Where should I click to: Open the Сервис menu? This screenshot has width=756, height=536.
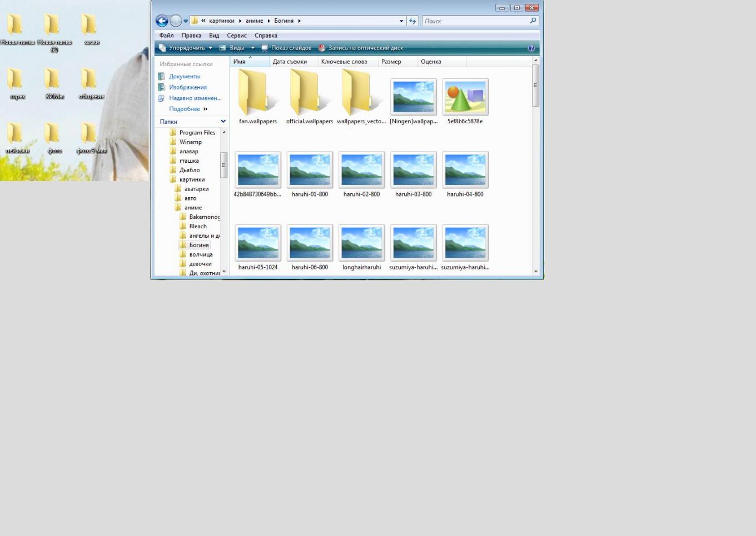pos(236,36)
